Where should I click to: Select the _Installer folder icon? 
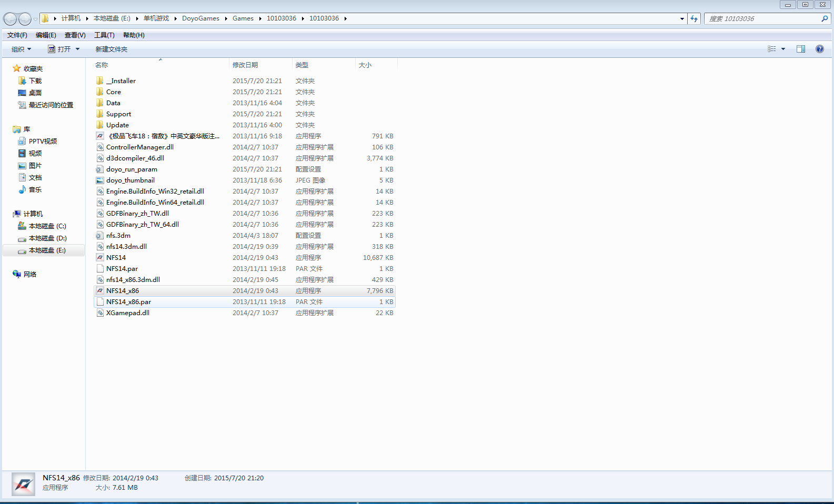[100, 80]
